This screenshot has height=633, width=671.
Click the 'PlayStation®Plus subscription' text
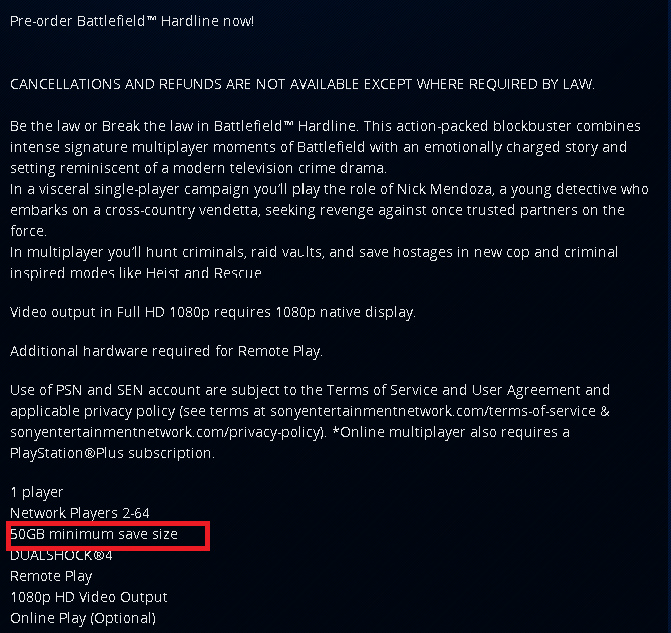(x=111, y=453)
